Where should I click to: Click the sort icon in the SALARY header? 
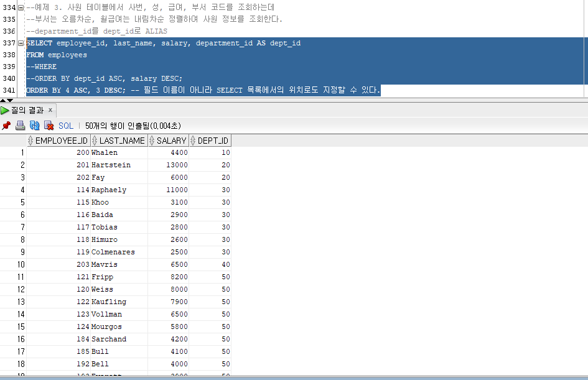152,141
